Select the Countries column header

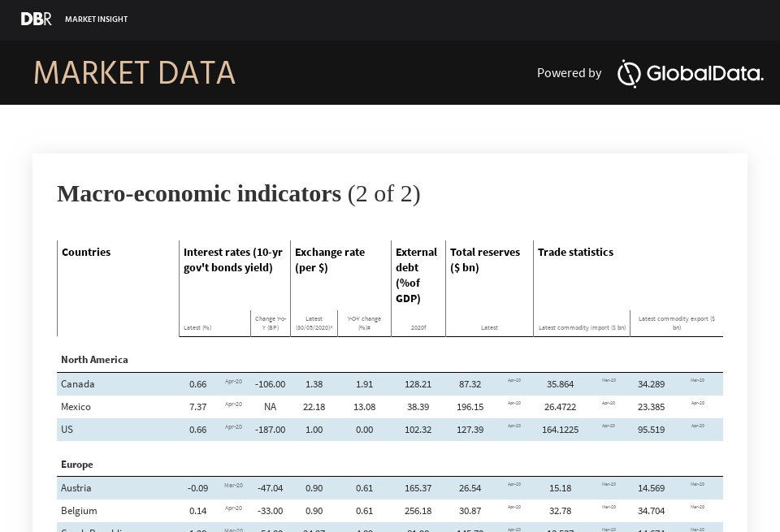[86, 252]
